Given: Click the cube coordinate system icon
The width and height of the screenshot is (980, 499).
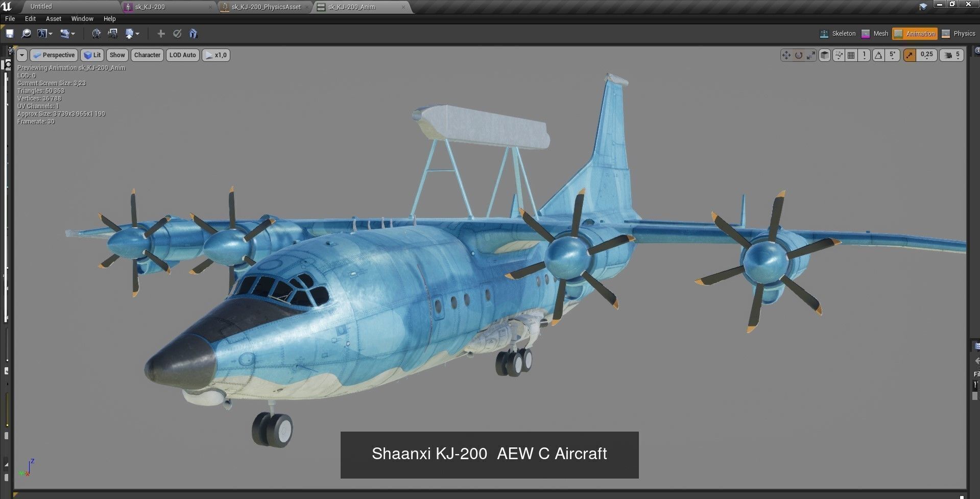Looking at the screenshot, I should point(825,55).
